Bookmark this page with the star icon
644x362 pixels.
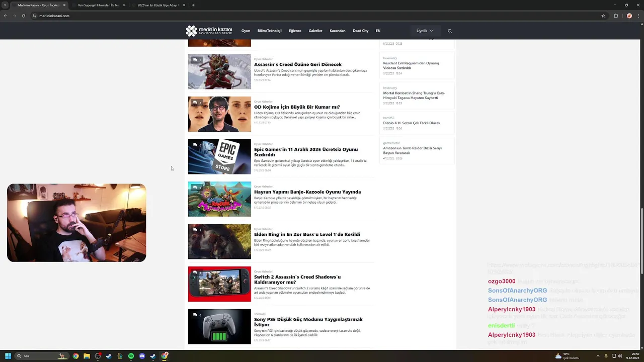603,16
